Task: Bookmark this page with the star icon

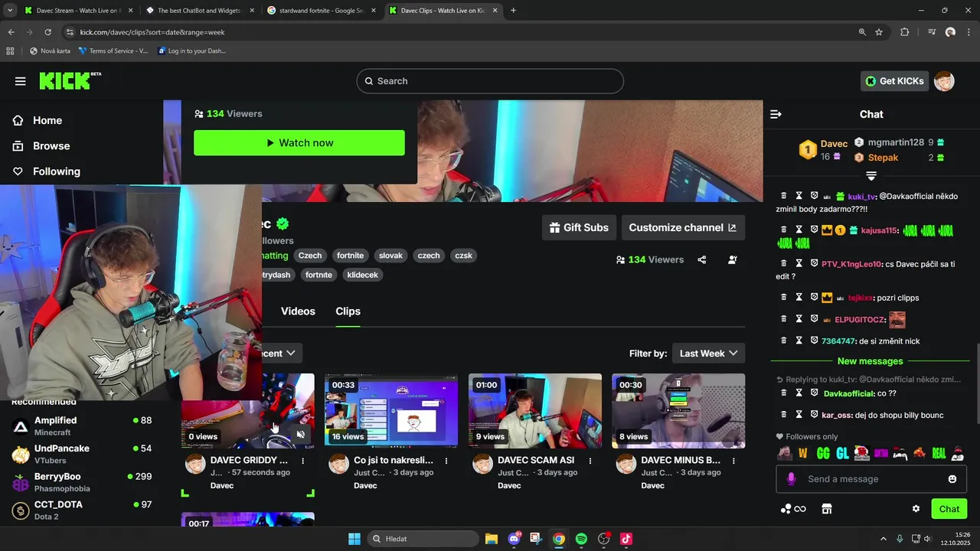Action: (879, 32)
